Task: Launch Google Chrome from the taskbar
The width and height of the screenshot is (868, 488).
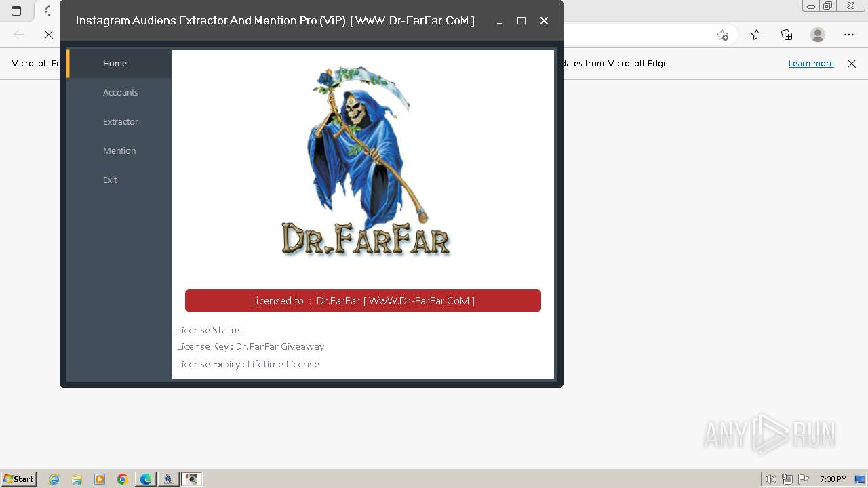Action: (123, 479)
